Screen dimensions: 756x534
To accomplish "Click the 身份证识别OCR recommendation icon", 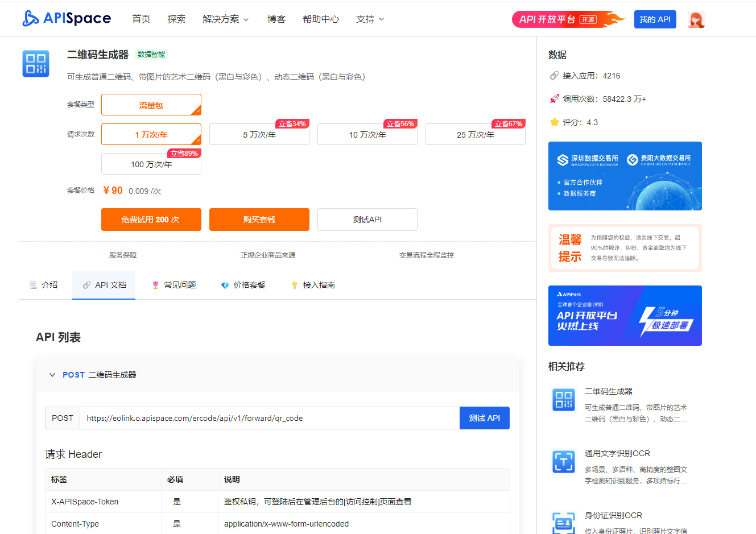I will click(564, 523).
